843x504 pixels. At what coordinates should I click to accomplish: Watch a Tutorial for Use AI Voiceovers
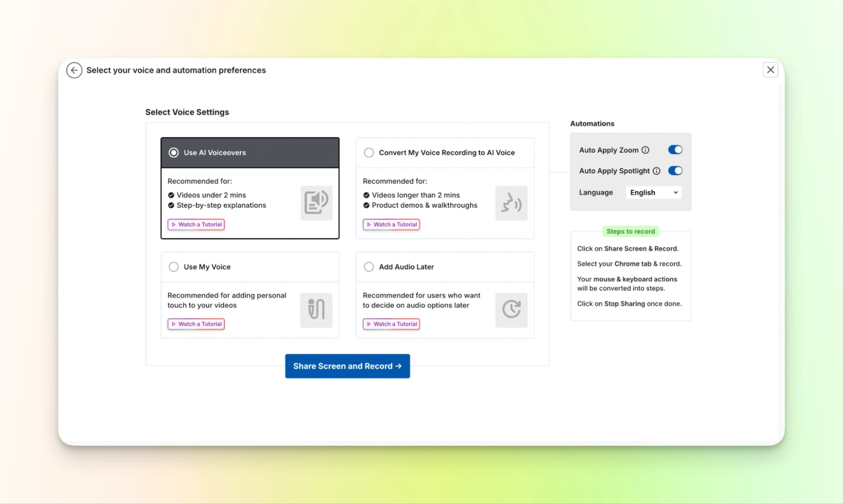(x=196, y=225)
